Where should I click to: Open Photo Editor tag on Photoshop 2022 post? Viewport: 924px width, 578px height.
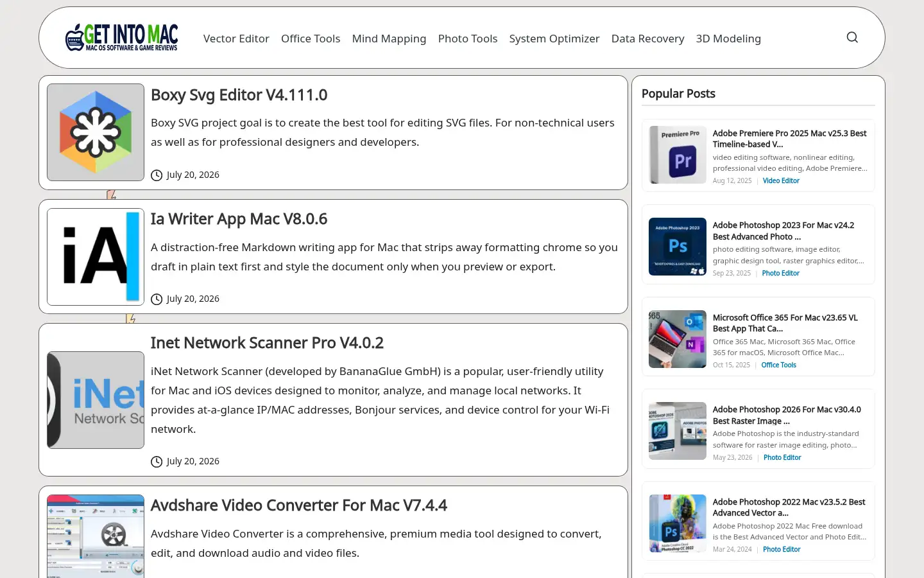pos(782,550)
